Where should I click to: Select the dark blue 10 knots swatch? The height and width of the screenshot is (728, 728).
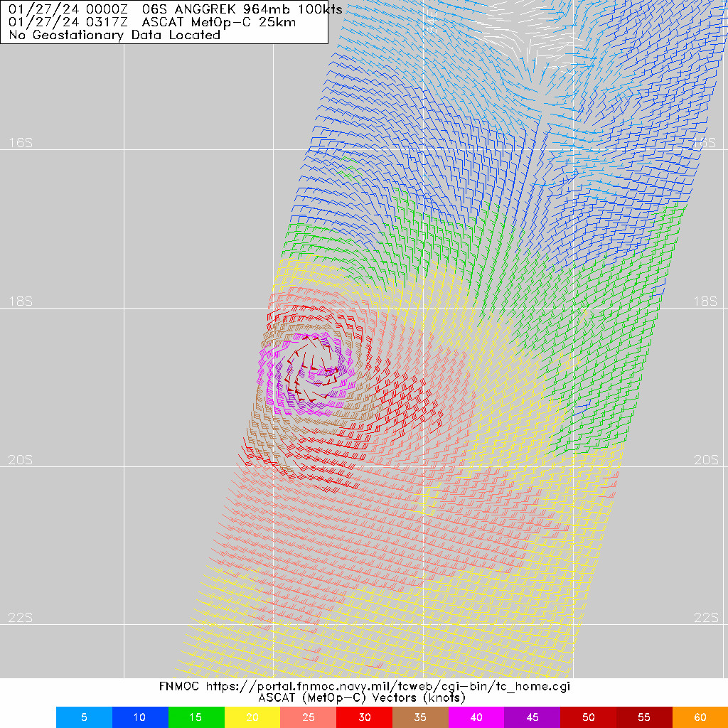tap(140, 717)
